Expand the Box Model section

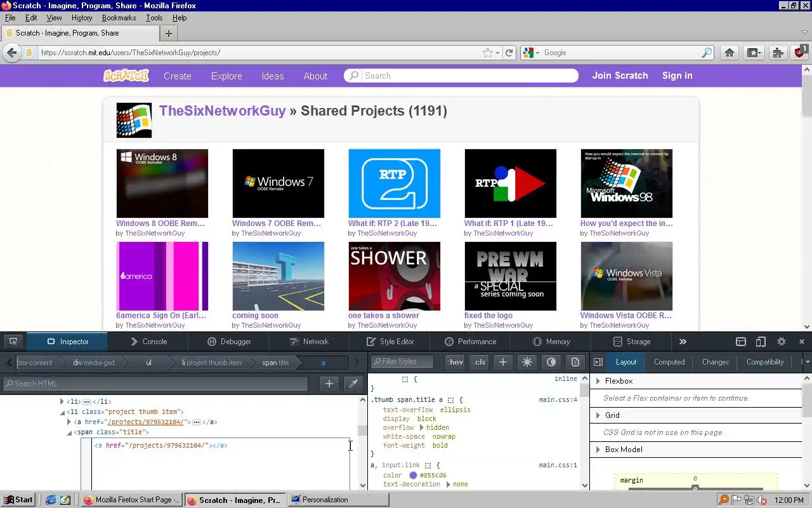pos(598,450)
